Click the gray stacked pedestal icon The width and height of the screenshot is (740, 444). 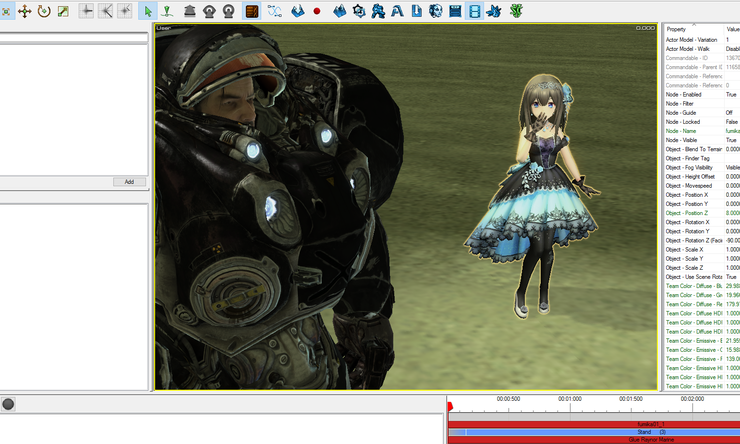[190, 11]
